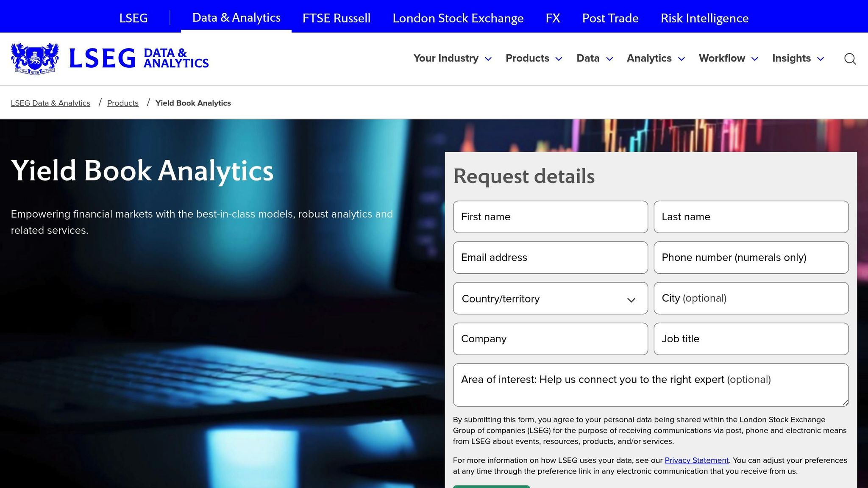The image size is (868, 488).
Task: Select the Data & Analytics top tab
Action: [x=236, y=17]
